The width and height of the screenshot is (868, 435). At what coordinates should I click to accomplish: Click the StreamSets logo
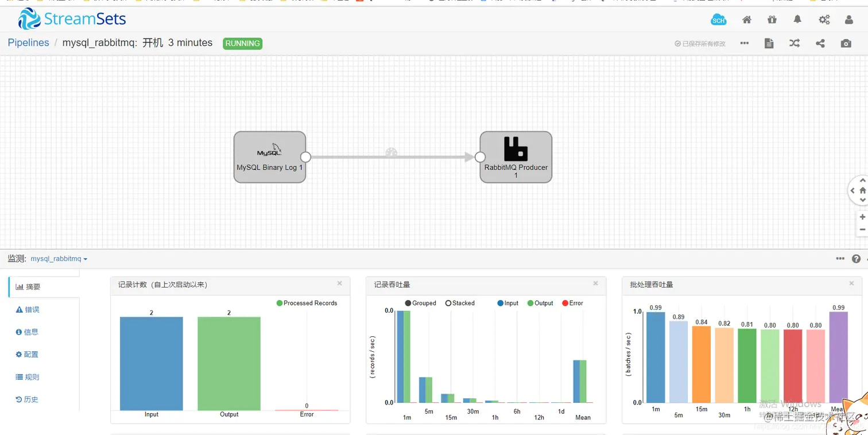(x=72, y=19)
